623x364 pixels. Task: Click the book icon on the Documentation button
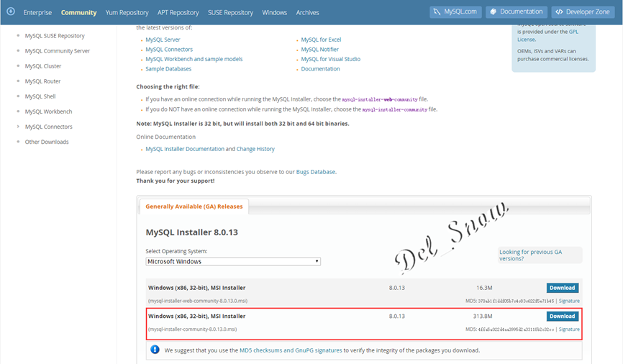pyautogui.click(x=493, y=12)
